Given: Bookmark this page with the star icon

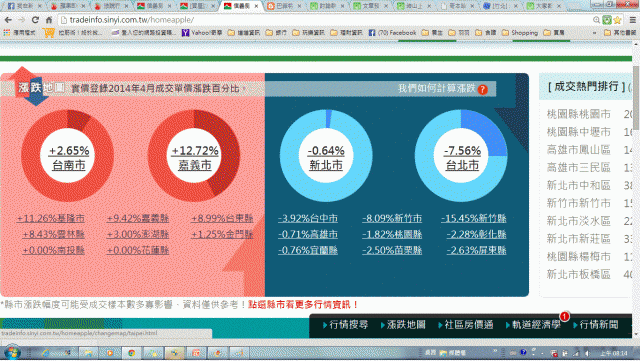Looking at the screenshot, I should tap(617, 20).
